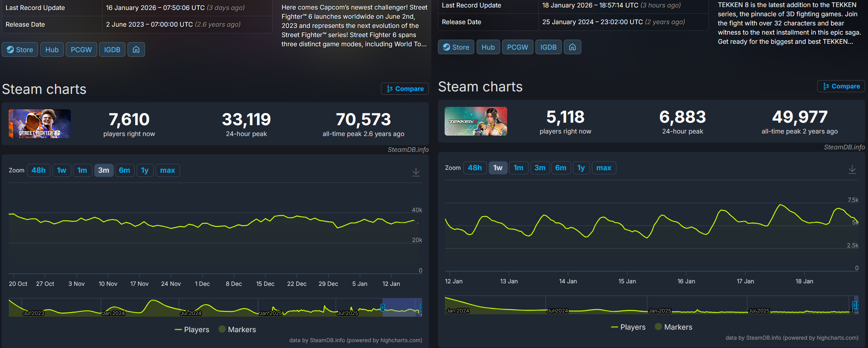Click Compare button in TEKKEN 8 charts
Image resolution: width=868 pixels, height=348 pixels.
point(841,86)
